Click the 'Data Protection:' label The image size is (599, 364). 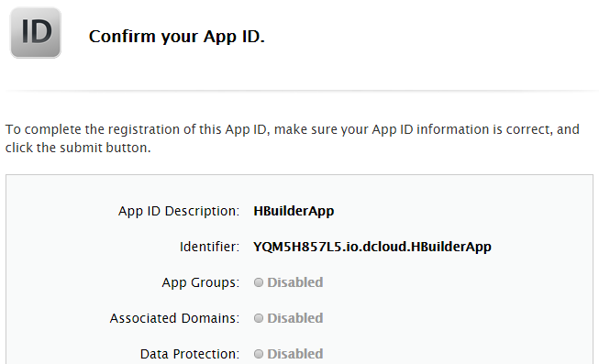[x=190, y=354]
